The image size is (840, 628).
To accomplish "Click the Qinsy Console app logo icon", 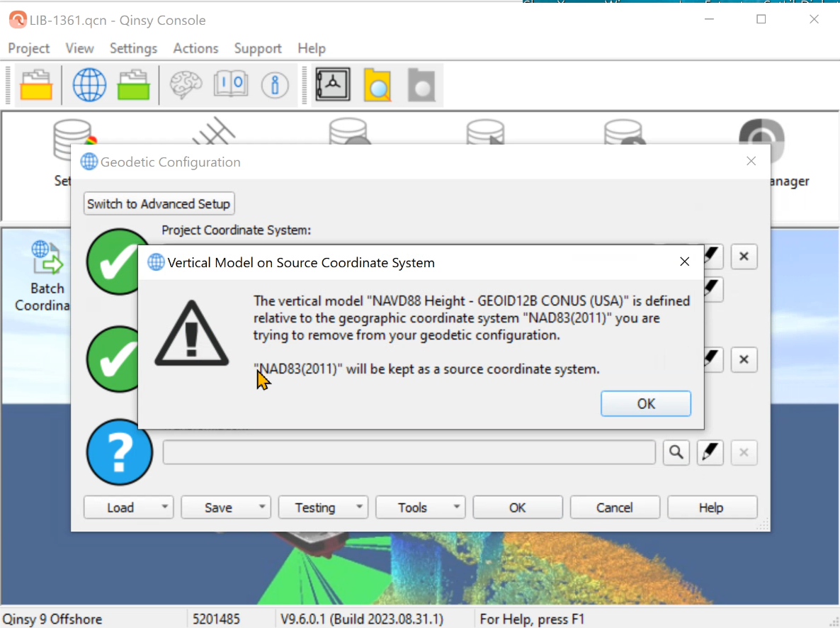I will click(x=17, y=20).
